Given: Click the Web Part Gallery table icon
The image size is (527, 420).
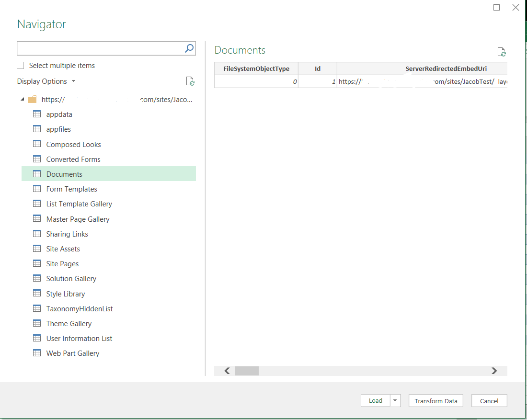Looking at the screenshot, I should pos(37,353).
